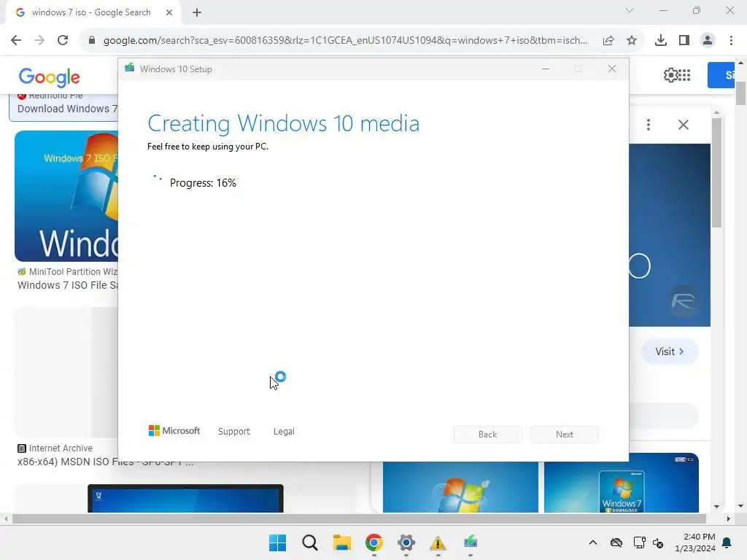Screen dimensions: 747x560
Task: Click the Next button in Setup
Action: tap(565, 435)
